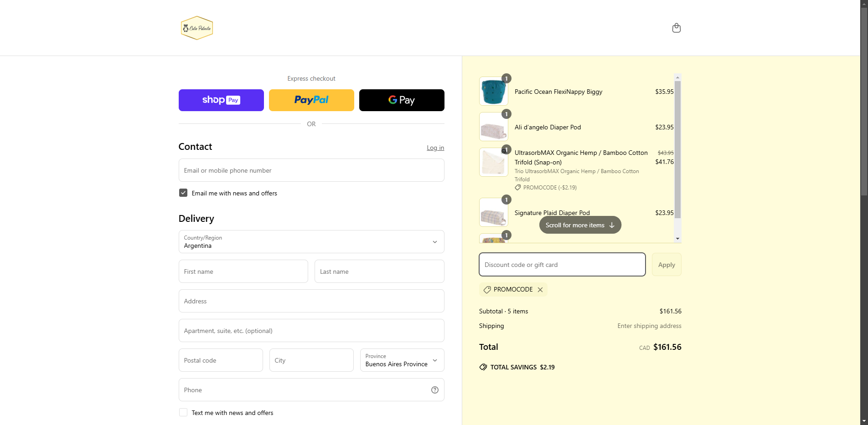Click the Postal code field
868x425 pixels.
(x=221, y=360)
